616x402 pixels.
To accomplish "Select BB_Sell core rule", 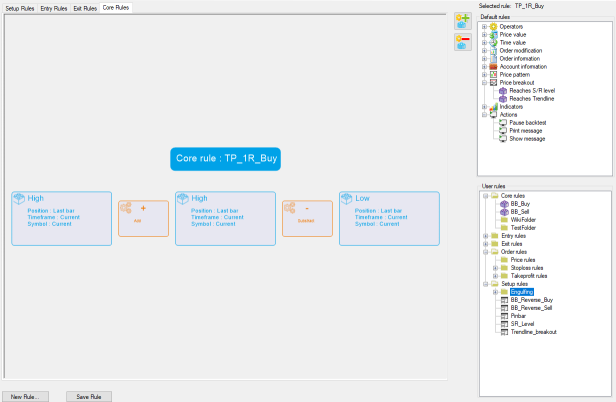I will (x=520, y=212).
